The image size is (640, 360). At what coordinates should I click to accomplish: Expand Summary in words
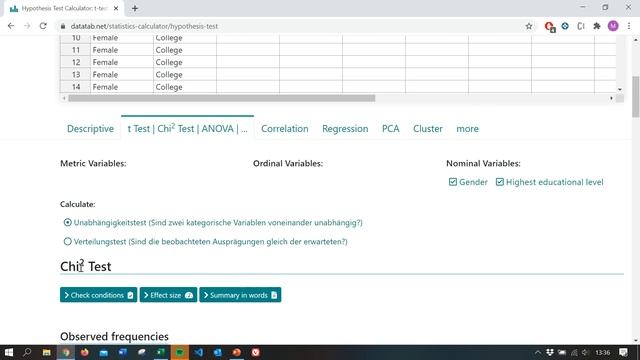[x=240, y=295]
